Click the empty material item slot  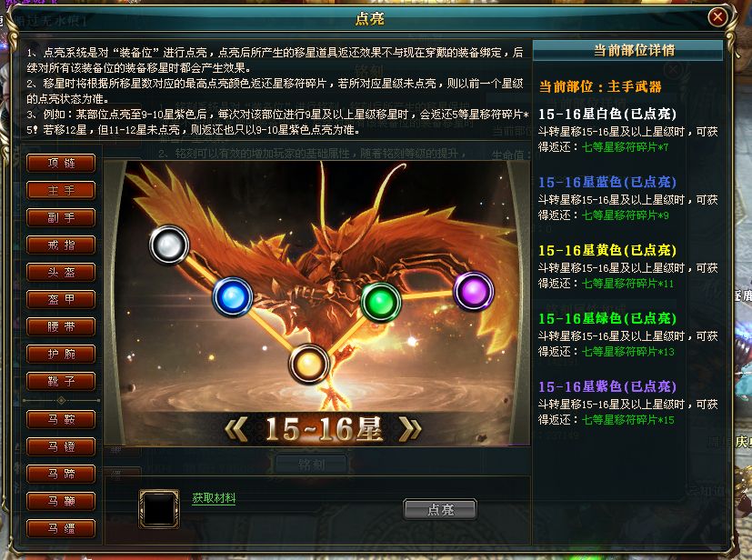159,509
